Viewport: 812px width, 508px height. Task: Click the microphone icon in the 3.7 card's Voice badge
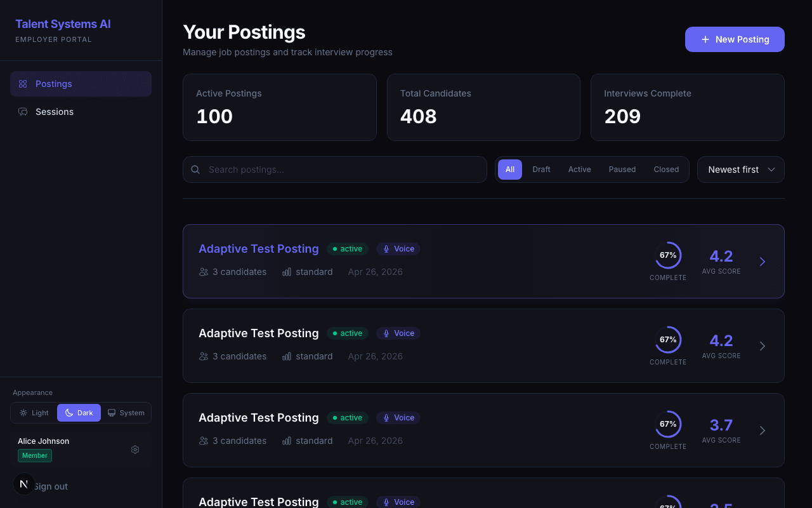(x=386, y=418)
